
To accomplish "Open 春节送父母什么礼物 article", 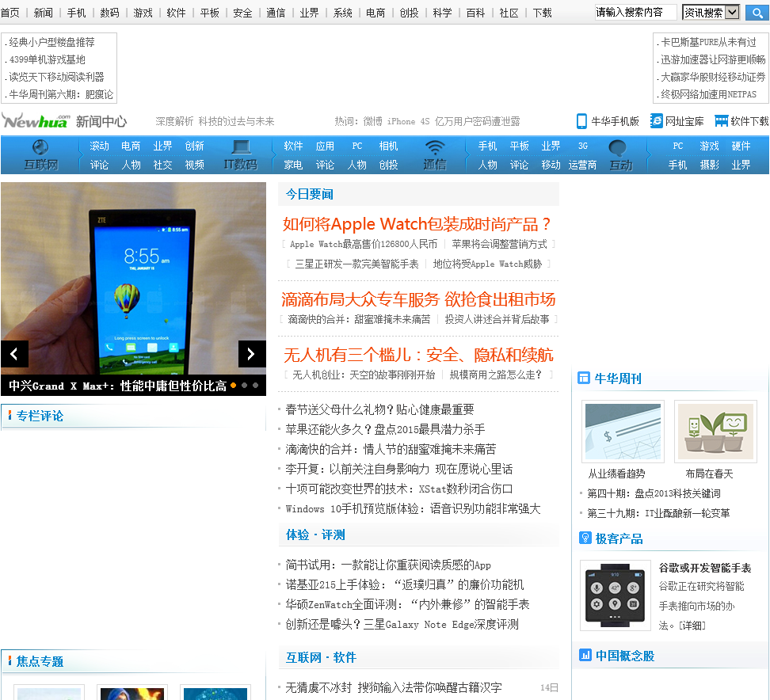I will click(x=379, y=409).
